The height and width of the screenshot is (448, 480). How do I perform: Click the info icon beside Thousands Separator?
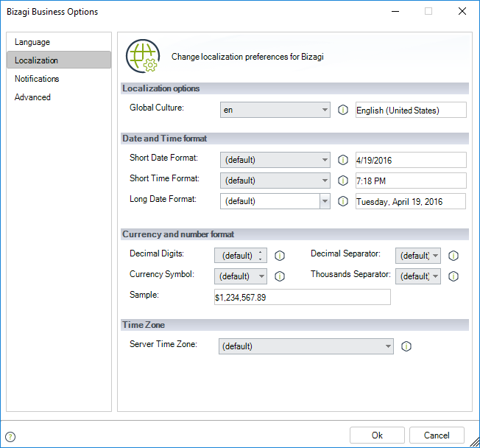tap(453, 276)
